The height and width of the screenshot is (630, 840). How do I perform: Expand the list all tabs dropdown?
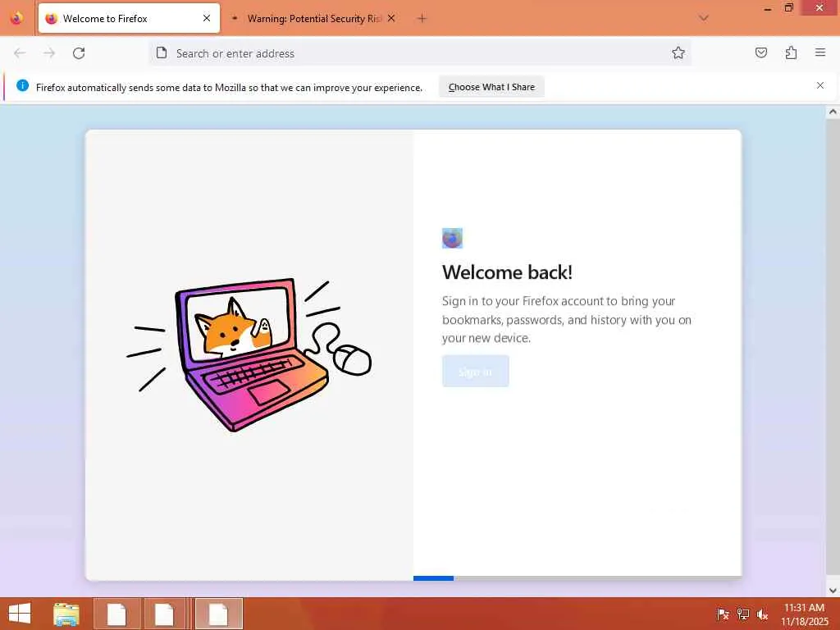pyautogui.click(x=704, y=18)
